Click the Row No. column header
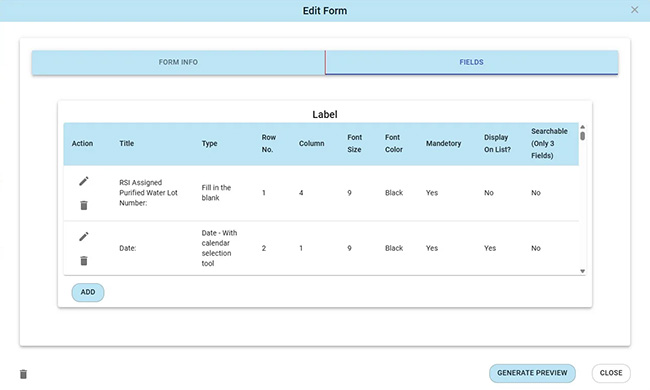 click(x=269, y=143)
